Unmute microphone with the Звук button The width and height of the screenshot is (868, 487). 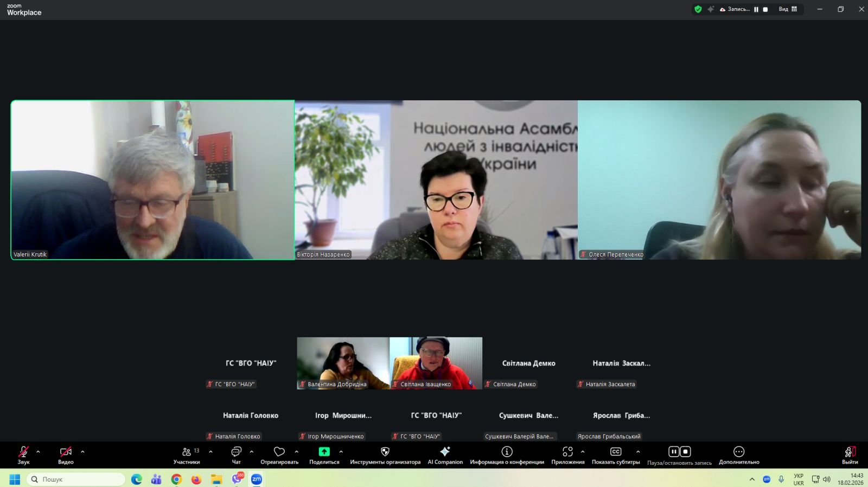point(23,454)
